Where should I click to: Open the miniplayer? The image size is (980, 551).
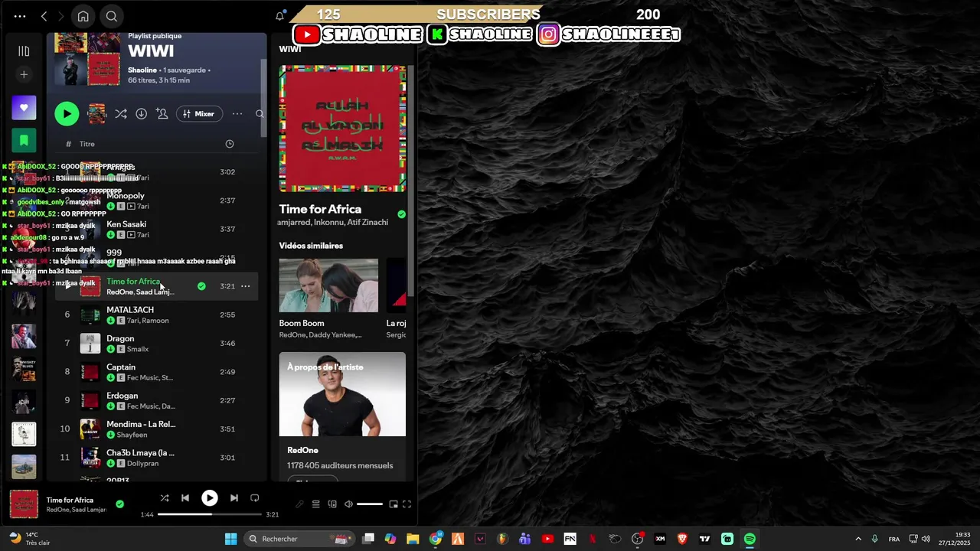[394, 504]
